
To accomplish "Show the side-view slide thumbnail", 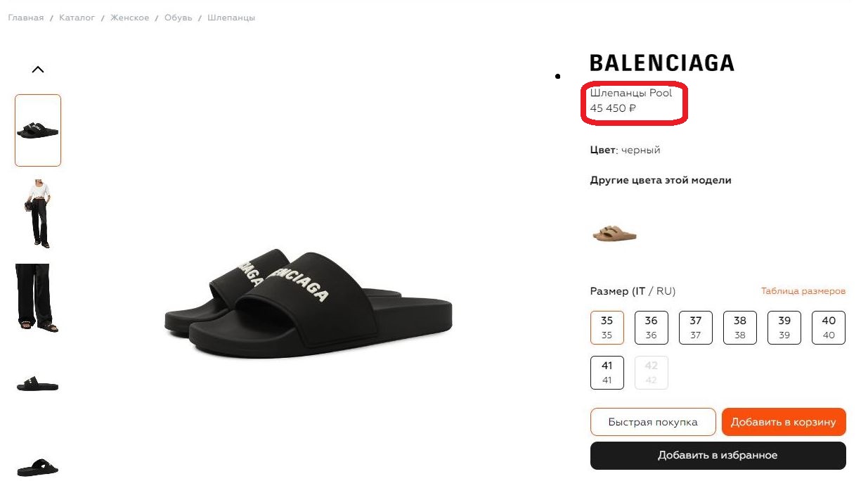I will (38, 384).
